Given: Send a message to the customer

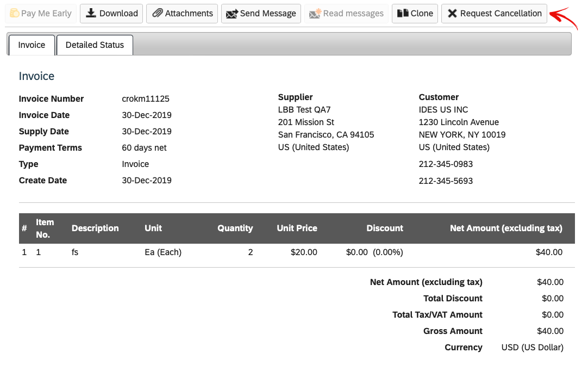Looking at the screenshot, I should (x=261, y=14).
